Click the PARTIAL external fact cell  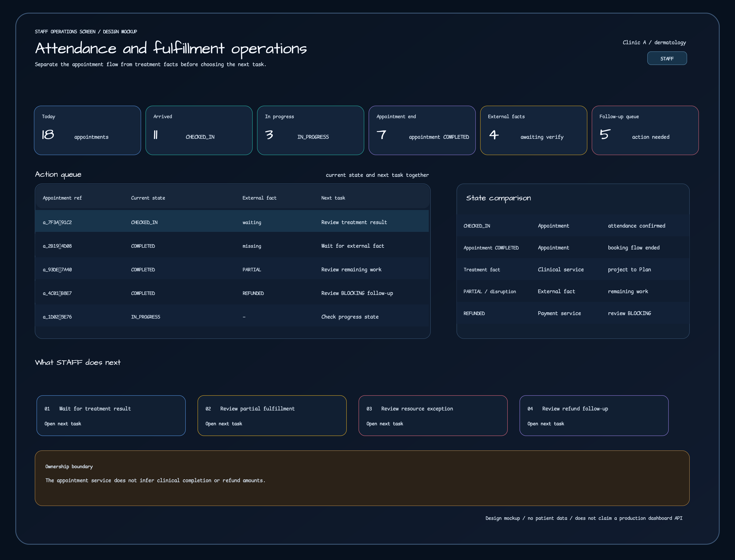252,270
